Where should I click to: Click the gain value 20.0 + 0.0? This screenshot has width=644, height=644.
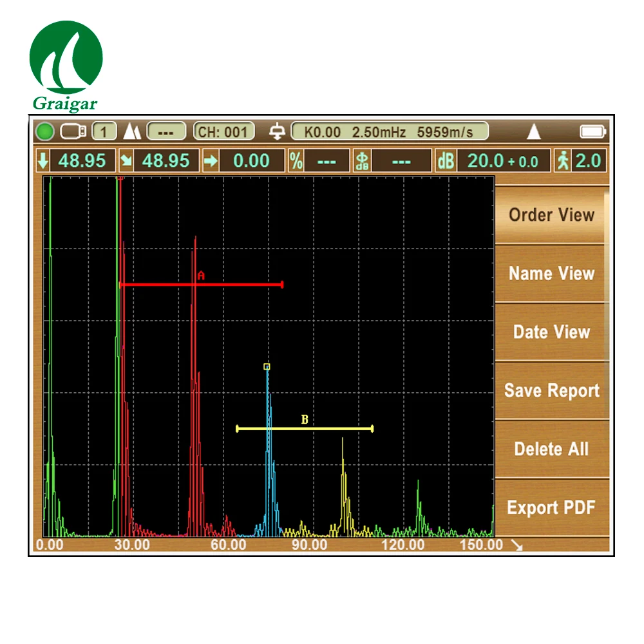[503, 160]
